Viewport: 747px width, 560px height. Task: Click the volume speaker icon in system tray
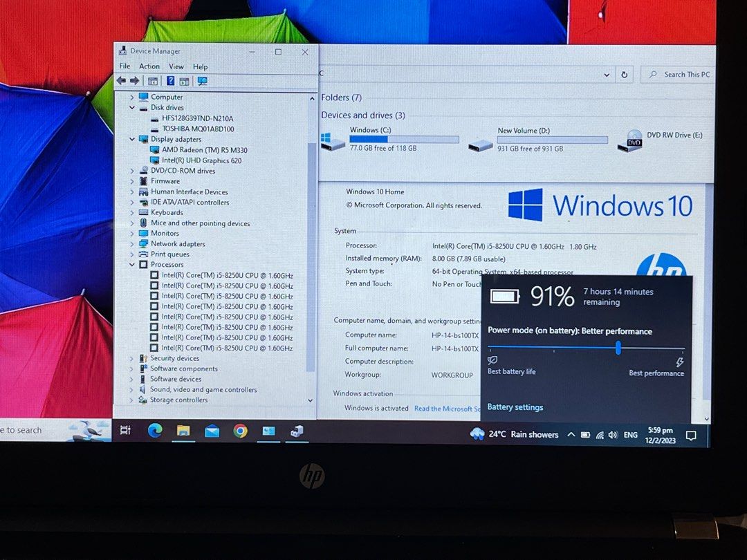[x=614, y=434]
